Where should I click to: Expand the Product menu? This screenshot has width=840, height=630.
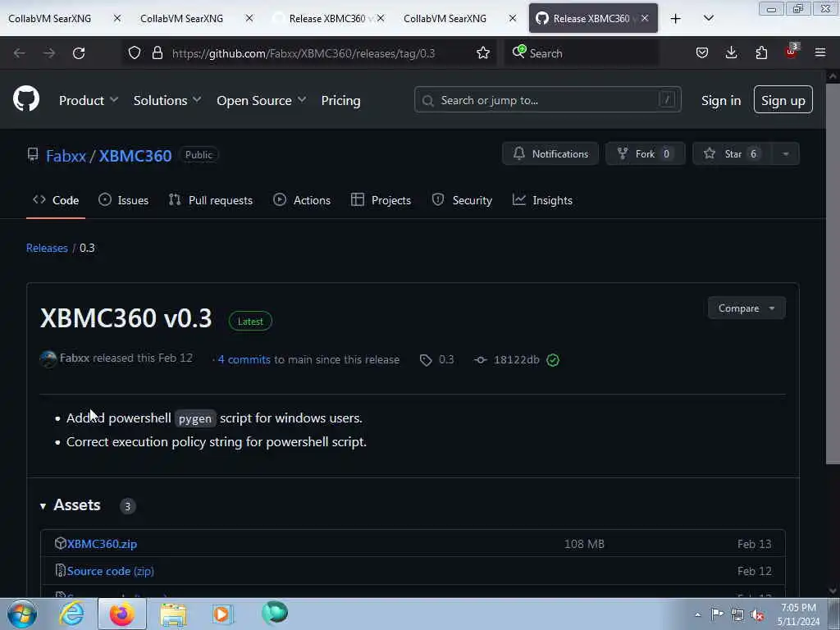pos(89,100)
